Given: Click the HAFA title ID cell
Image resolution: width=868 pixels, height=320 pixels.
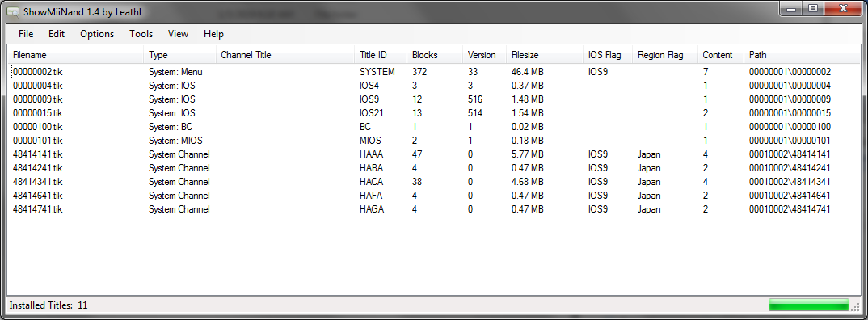Looking at the screenshot, I should [x=372, y=196].
